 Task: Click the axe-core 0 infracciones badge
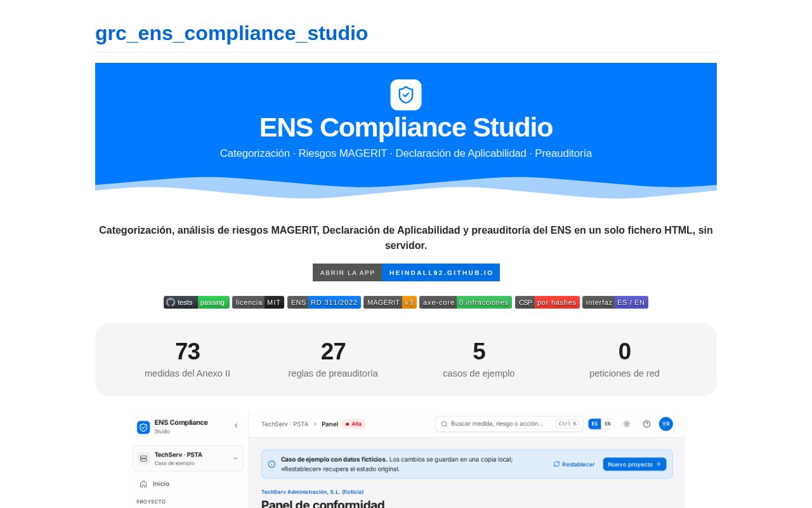pos(466,302)
